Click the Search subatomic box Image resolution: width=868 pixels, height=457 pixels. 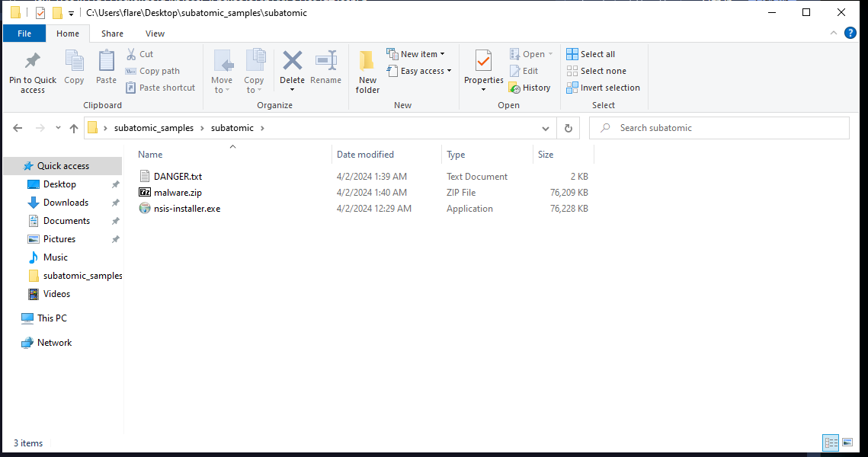719,128
